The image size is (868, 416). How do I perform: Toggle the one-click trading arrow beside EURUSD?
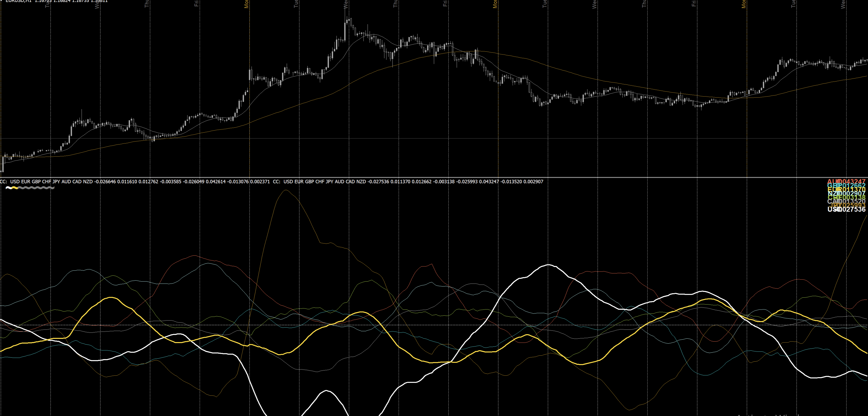(x=2, y=1)
